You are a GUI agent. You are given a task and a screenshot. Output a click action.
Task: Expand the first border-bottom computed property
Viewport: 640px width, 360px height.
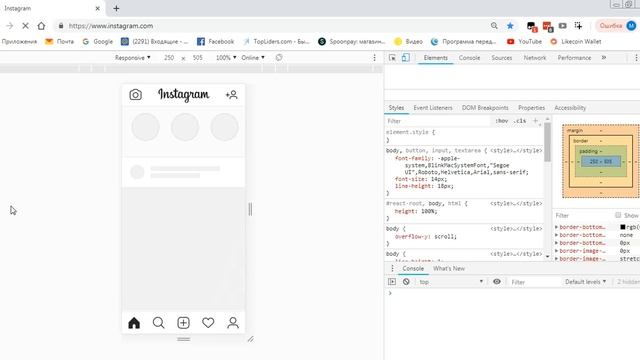(556, 227)
